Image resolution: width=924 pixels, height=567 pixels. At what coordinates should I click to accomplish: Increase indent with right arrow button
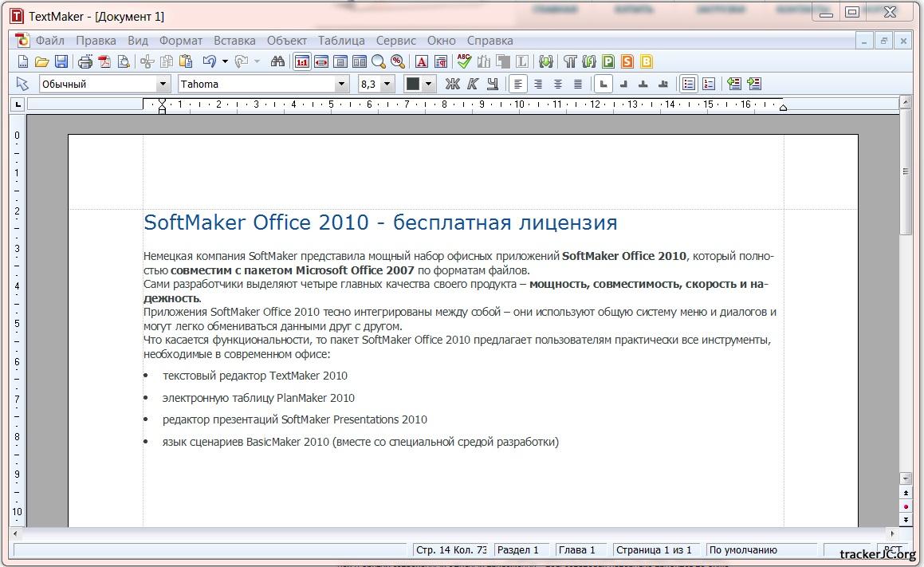click(x=754, y=84)
